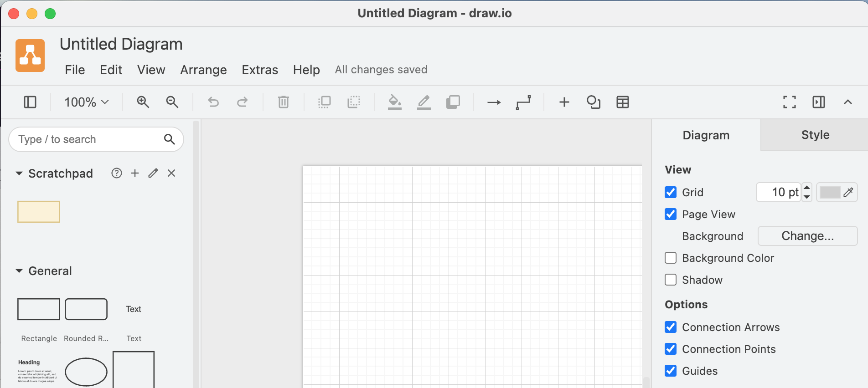Screen dimensions: 868x388
Task: Click the Line Color pencil icon
Action: click(x=424, y=102)
